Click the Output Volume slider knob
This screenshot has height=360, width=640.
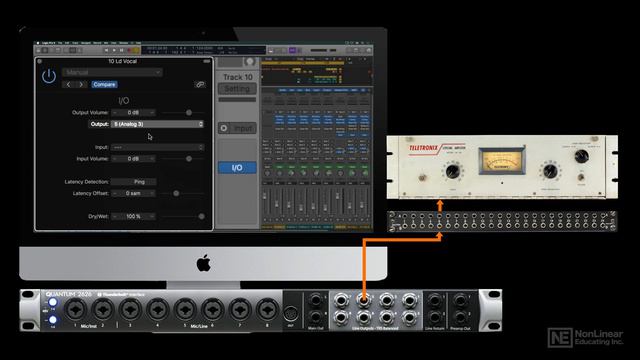189,112
